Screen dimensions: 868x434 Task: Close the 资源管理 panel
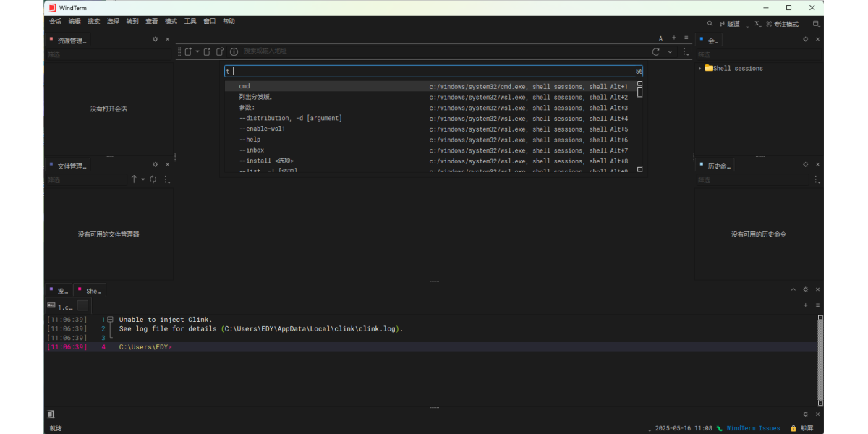point(167,40)
